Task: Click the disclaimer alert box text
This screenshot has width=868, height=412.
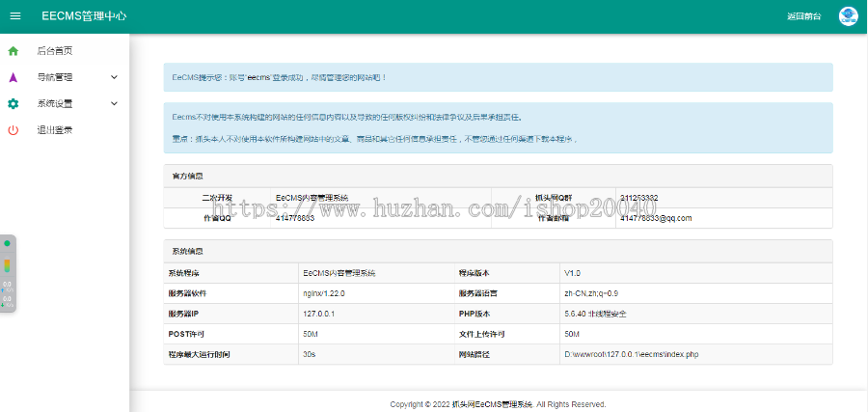Action: point(499,128)
